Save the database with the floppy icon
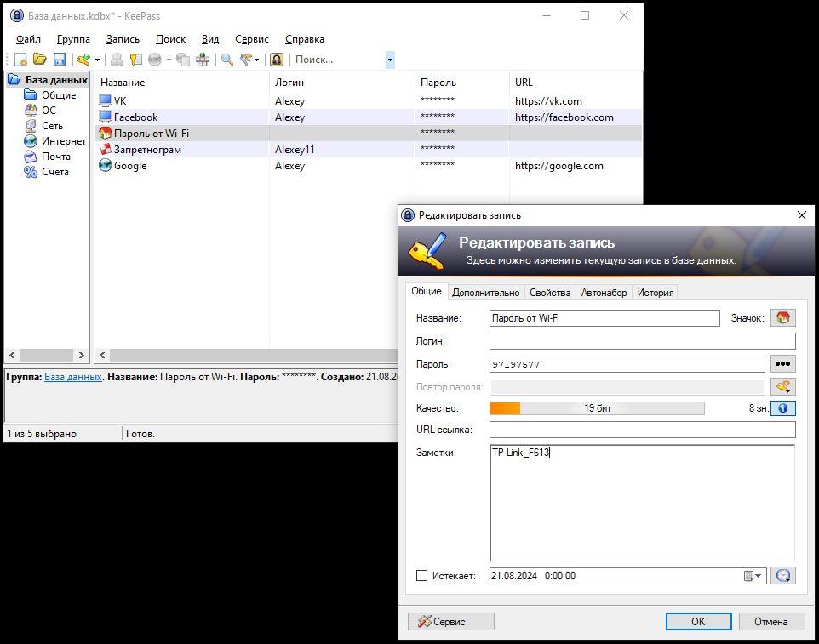Viewport: 819px width, 644px height. point(60,60)
